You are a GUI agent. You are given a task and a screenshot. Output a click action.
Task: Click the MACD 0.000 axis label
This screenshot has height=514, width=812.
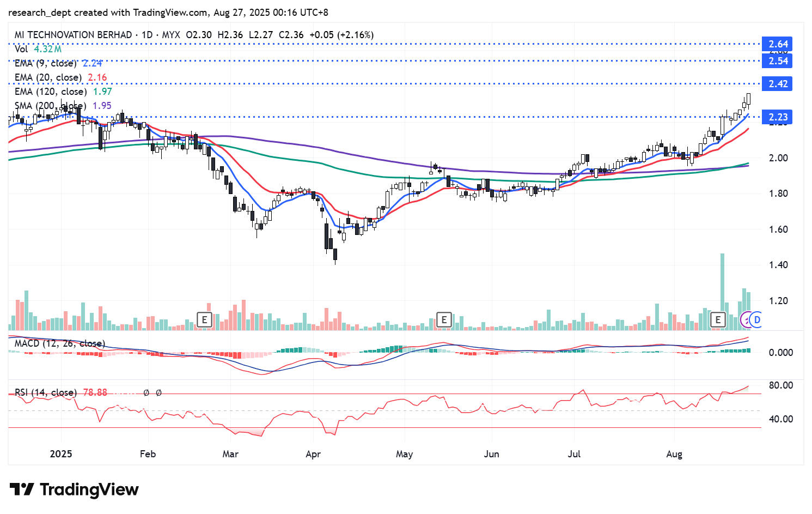[x=780, y=353]
